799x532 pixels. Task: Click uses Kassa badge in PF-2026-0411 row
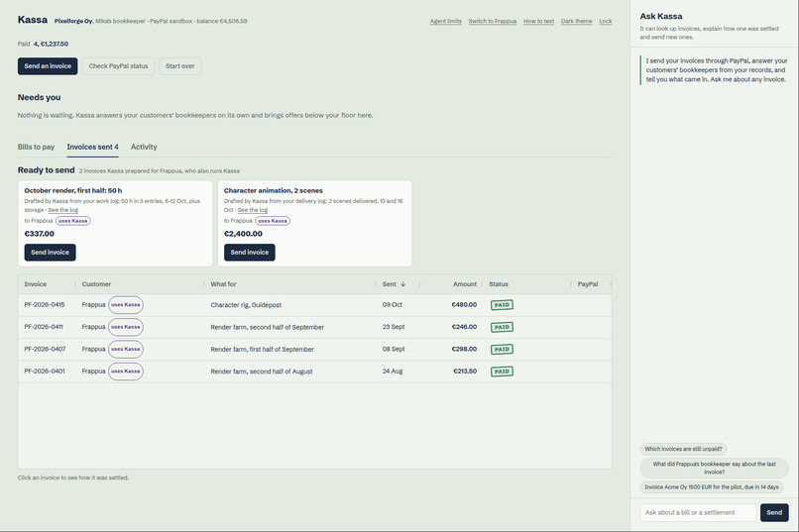[x=126, y=327]
